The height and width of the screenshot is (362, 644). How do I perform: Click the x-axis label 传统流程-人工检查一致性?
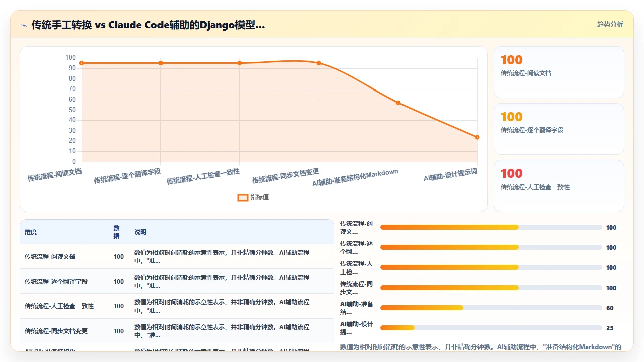203,176
